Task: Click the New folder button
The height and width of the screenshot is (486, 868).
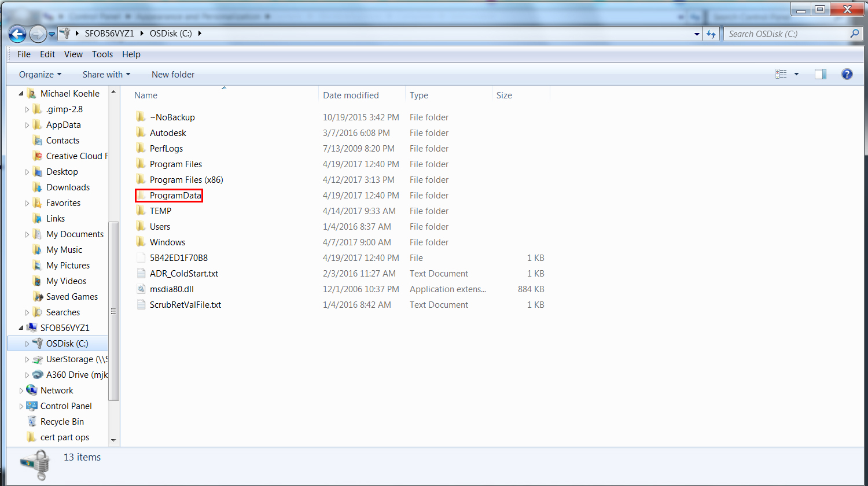Action: coord(173,74)
